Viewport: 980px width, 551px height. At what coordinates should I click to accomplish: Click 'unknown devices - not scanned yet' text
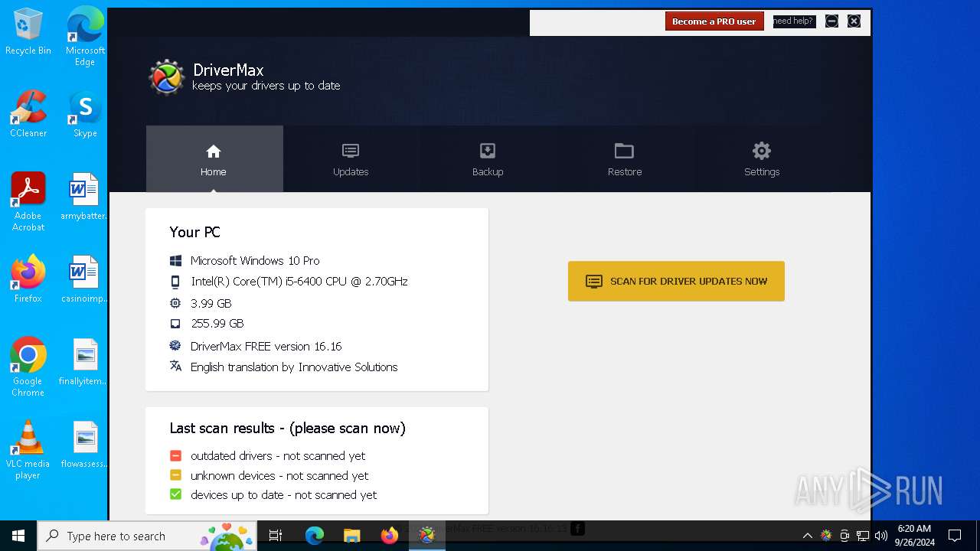[279, 476]
